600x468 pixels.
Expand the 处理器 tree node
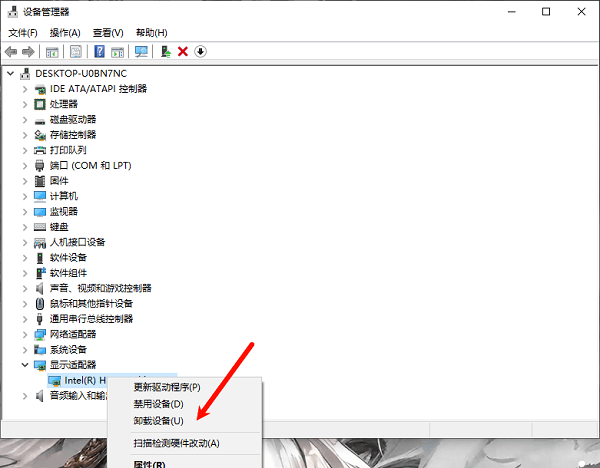point(25,104)
